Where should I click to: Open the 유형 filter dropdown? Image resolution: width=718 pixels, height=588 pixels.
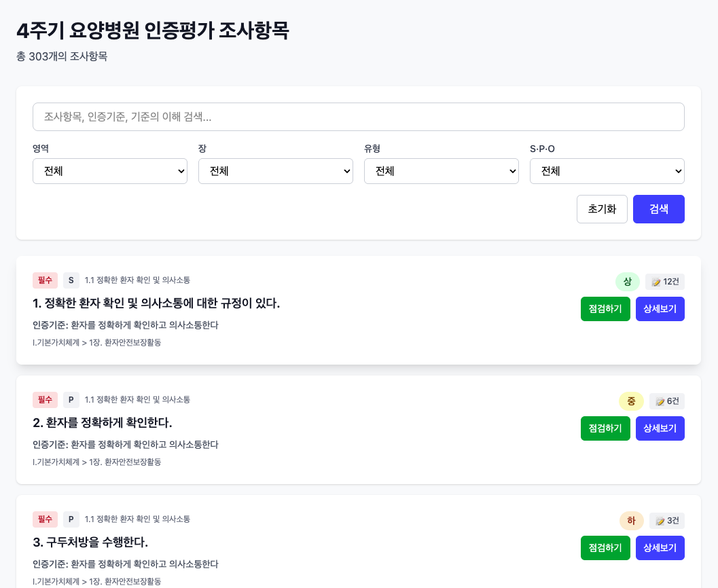(442, 171)
